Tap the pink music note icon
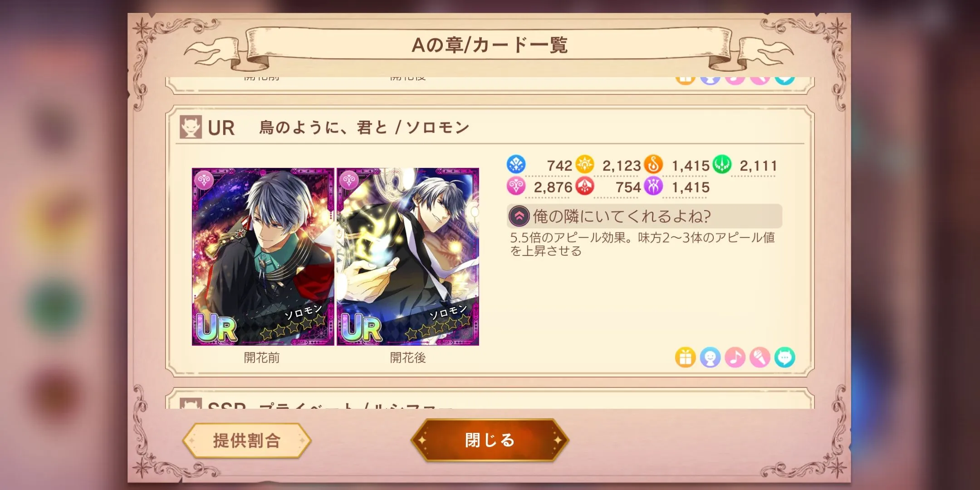 click(x=735, y=358)
